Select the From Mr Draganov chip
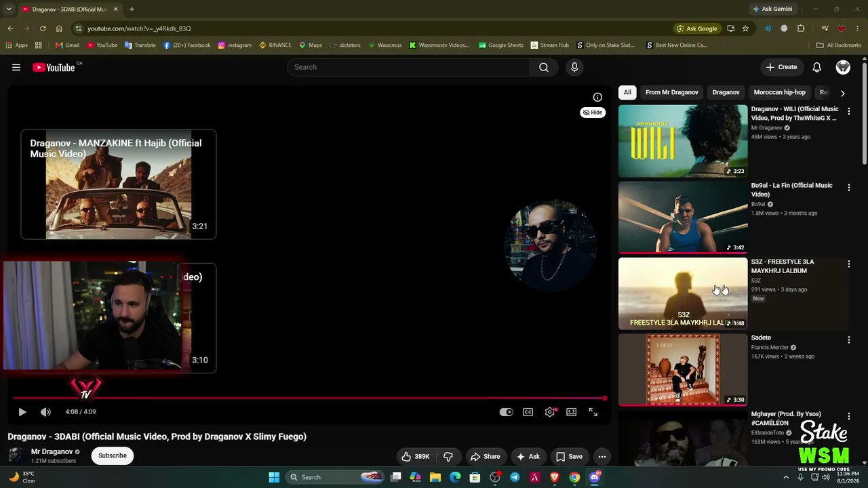Viewport: 868px width, 488px height. 671,92
